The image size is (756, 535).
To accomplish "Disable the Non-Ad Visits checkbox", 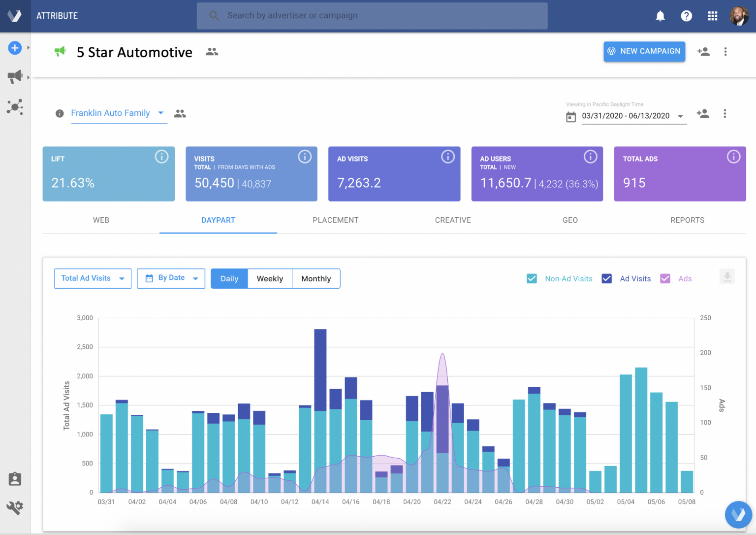I will (x=532, y=278).
